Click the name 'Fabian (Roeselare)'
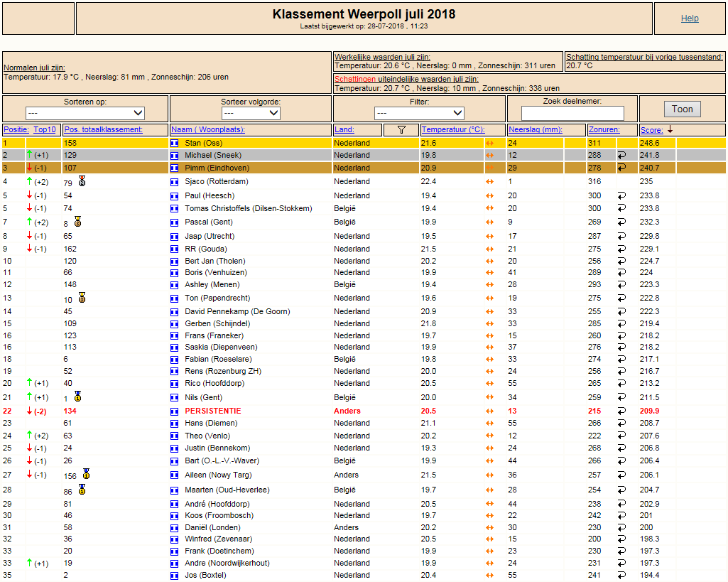 tap(218, 360)
